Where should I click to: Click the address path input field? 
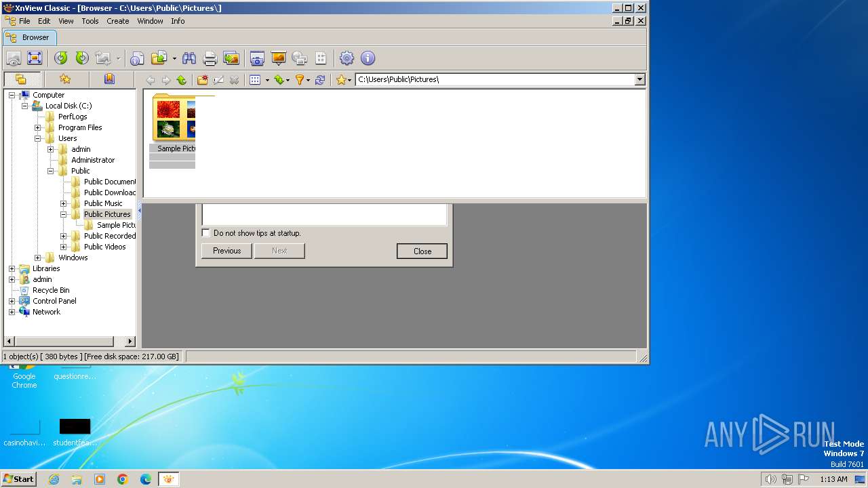tap(494, 80)
